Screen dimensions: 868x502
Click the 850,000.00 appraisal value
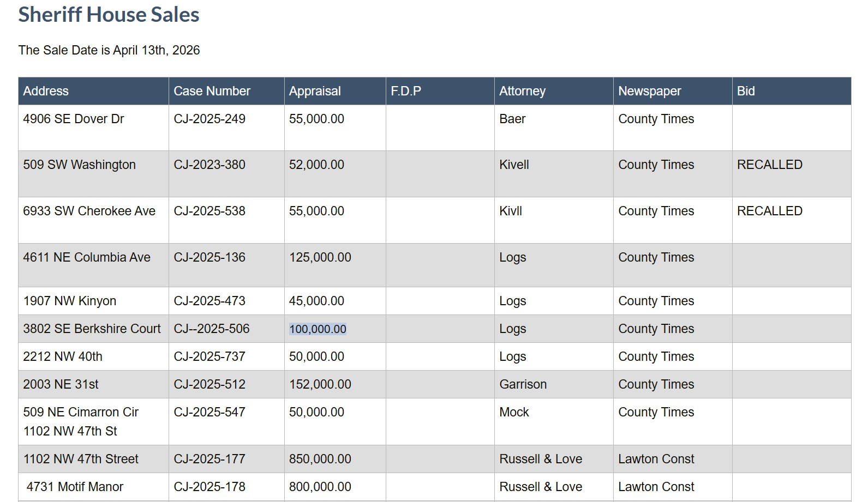(320, 459)
